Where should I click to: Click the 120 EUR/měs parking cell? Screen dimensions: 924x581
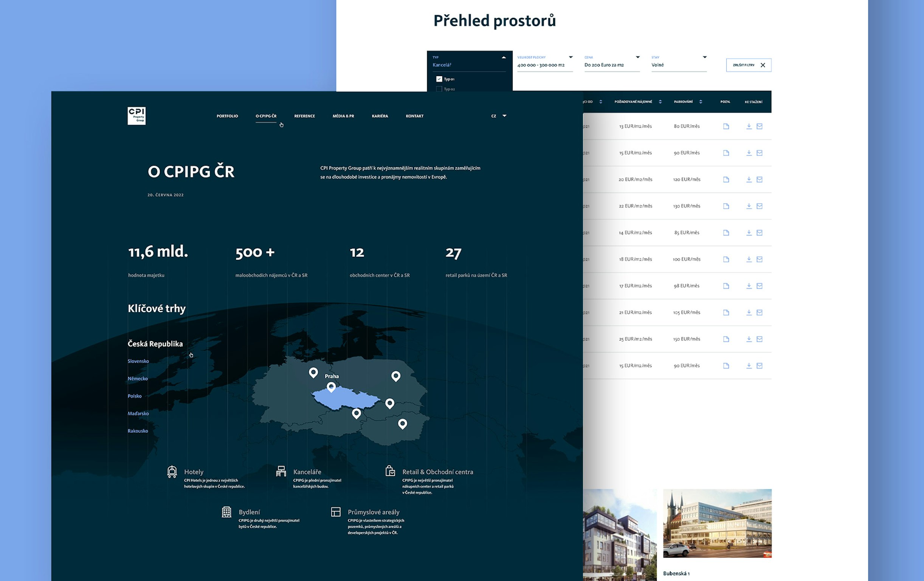[x=687, y=179]
